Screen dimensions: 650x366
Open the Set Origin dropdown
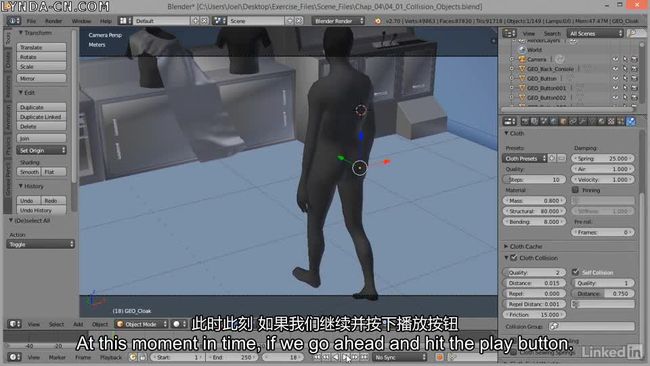[x=41, y=150]
